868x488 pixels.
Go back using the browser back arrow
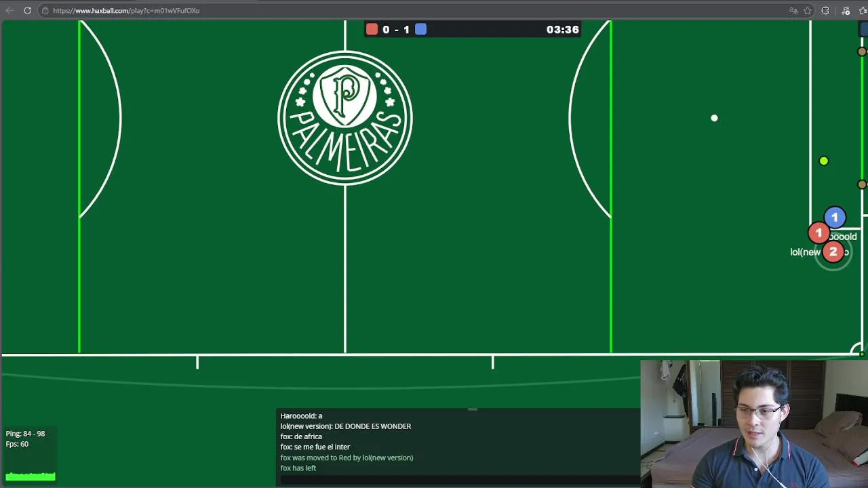point(9,10)
